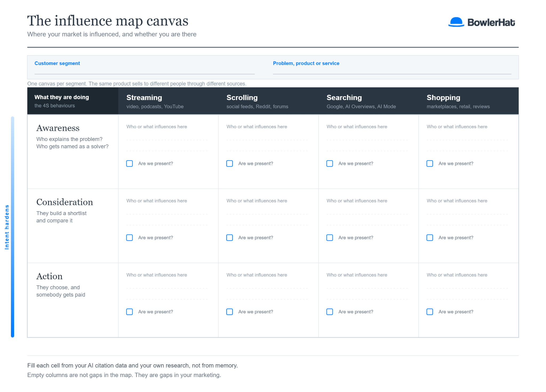Tick Consideration Streaming presence checkbox
This screenshot has width=546, height=392.
coord(130,237)
